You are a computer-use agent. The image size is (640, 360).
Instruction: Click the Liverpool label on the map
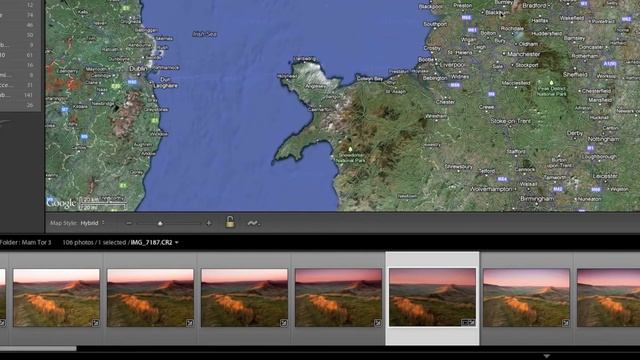pos(452,64)
